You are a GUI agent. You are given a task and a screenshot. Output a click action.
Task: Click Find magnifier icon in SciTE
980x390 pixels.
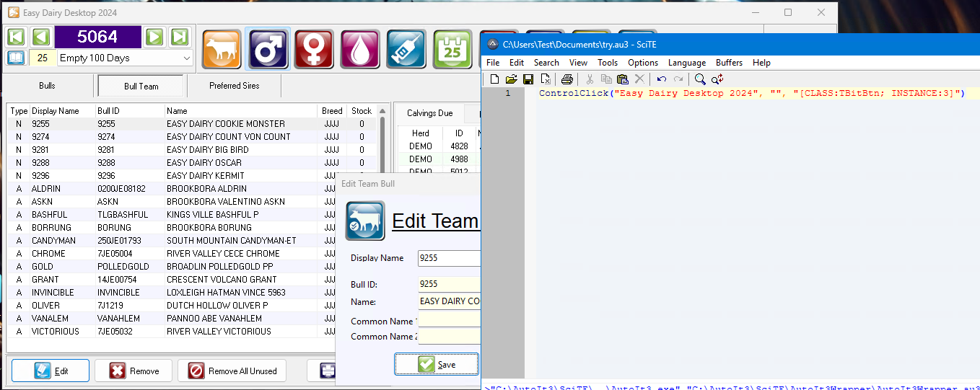[700, 79]
